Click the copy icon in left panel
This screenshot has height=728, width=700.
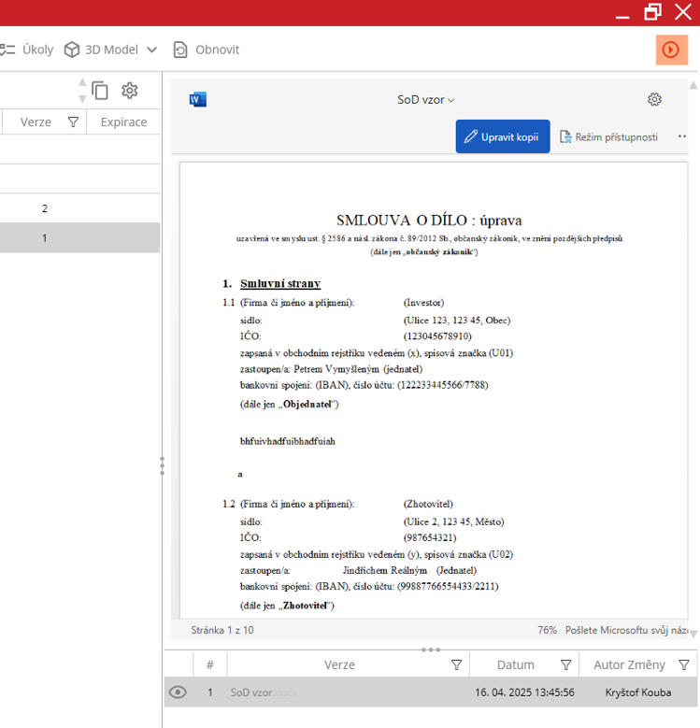pos(100,91)
